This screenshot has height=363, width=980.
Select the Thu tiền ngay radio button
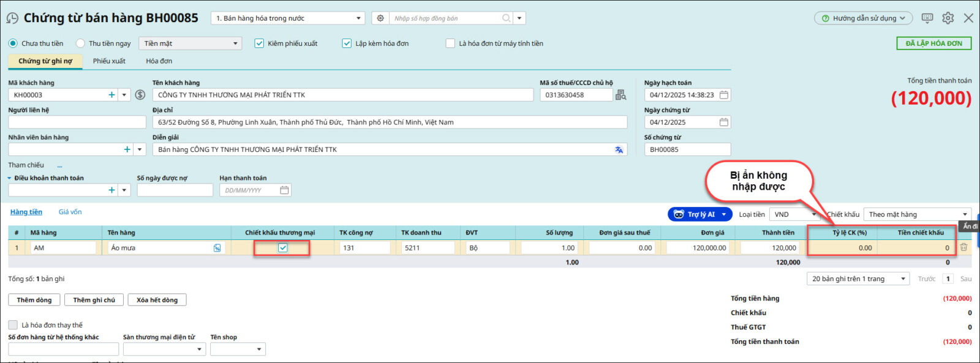(80, 43)
